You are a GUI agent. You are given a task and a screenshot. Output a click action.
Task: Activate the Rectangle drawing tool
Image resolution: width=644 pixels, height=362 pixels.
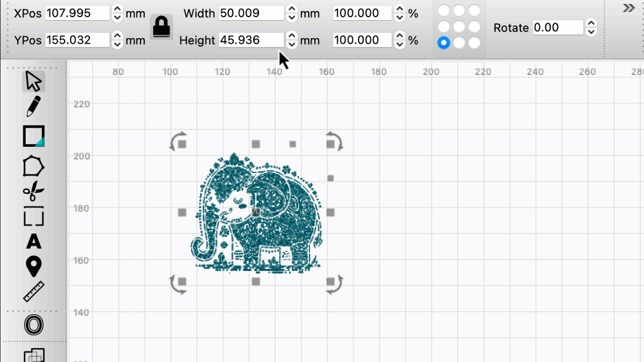click(x=34, y=136)
